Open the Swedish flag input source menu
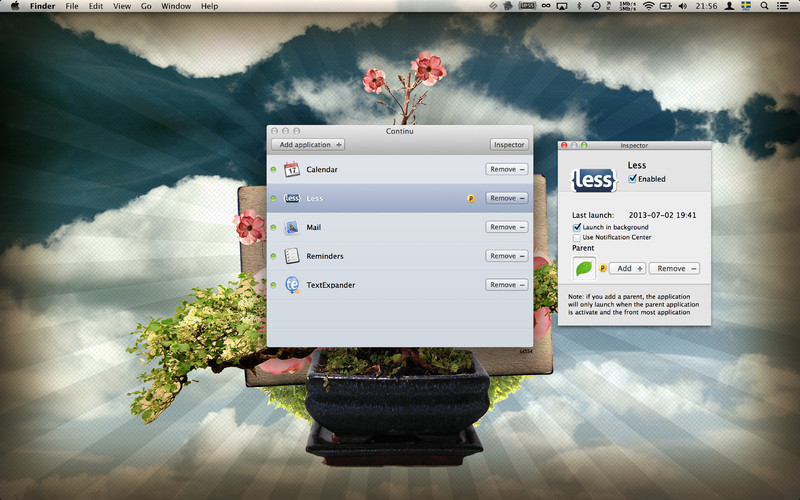 [x=746, y=6]
